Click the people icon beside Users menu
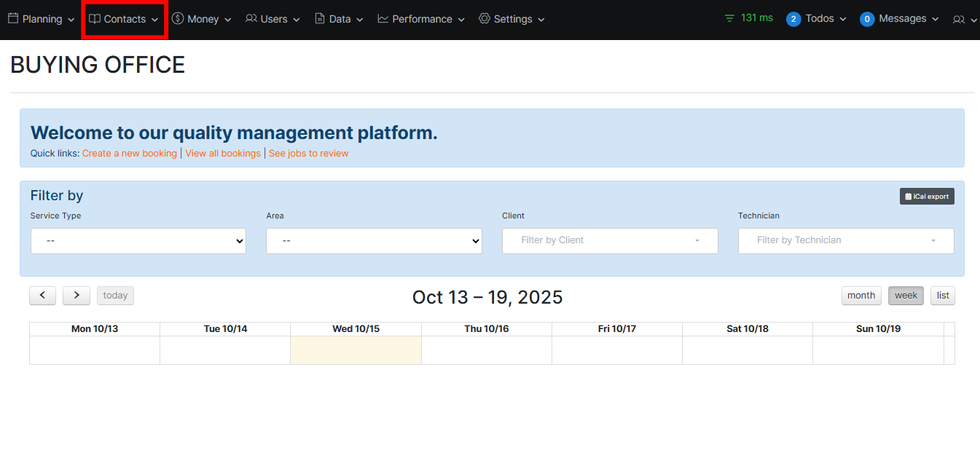Screen dimensions: 980x458 251,19
